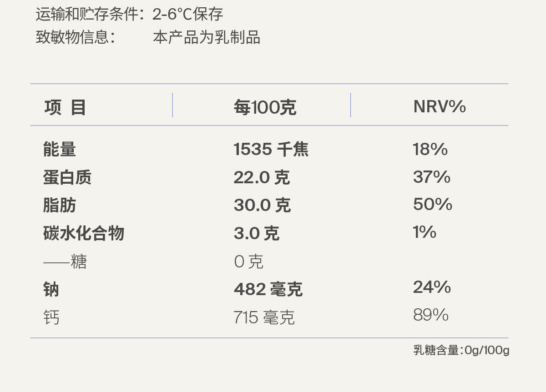
Task: Click the 每100克 column header
Action: (x=265, y=108)
